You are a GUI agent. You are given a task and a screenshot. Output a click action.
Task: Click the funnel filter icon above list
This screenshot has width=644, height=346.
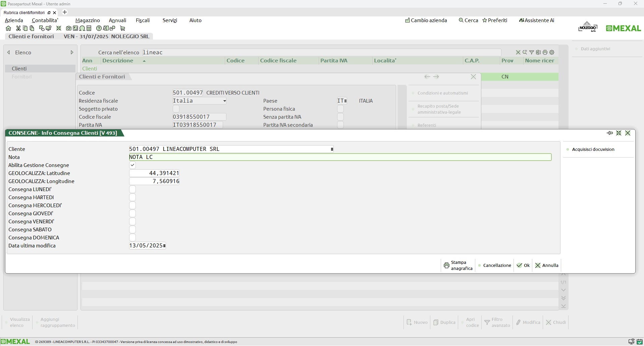532,52
